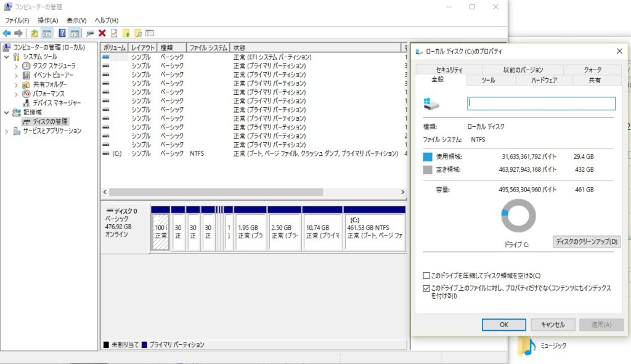The image size is (631, 364).
Task: Click the volume list horizontal scrollbar thumb
Action: point(216,192)
